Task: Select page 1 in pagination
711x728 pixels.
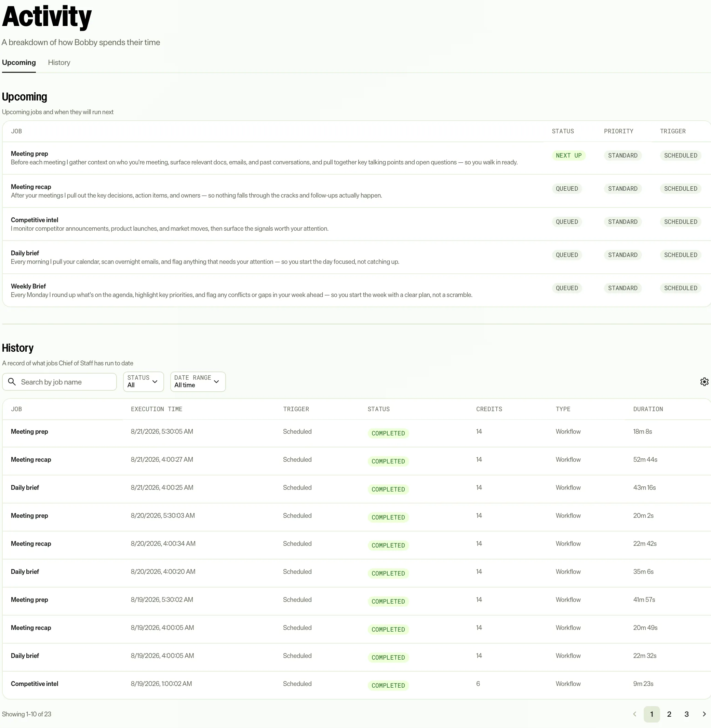Action: (x=652, y=714)
